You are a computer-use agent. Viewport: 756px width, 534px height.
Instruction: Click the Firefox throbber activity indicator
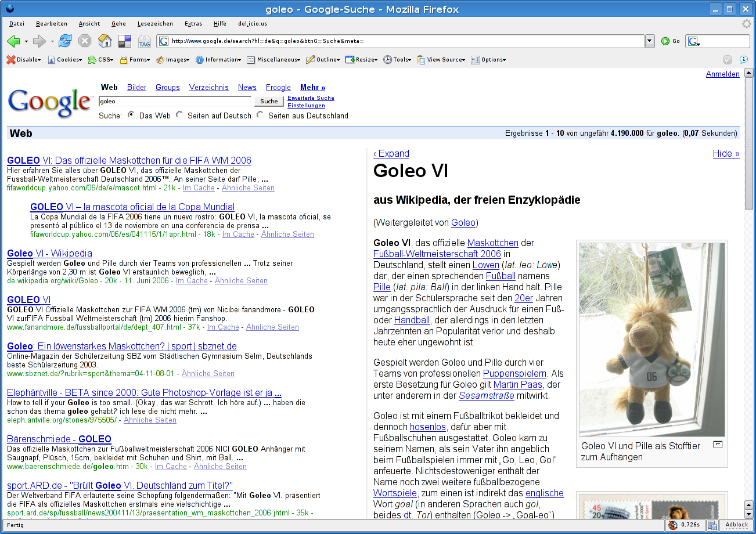(x=746, y=24)
